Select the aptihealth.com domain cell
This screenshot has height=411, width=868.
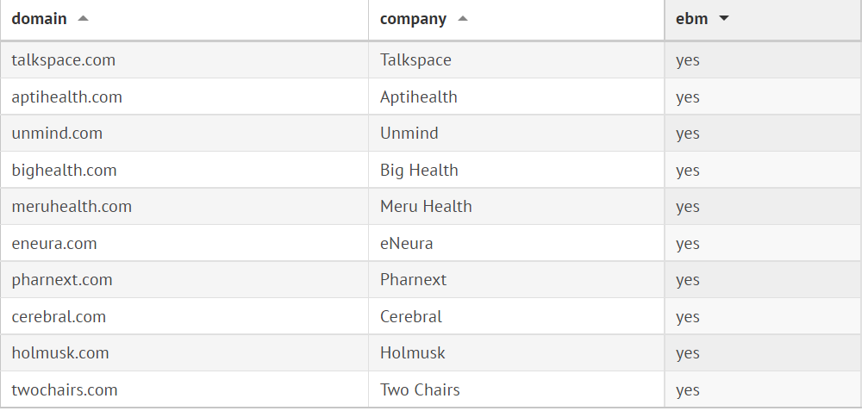(x=67, y=97)
